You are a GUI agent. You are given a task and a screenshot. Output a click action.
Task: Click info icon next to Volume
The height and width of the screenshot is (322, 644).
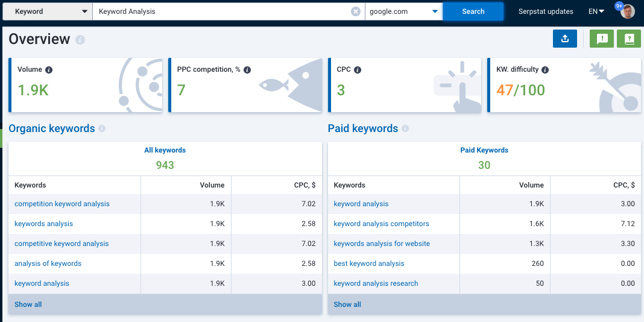click(x=49, y=70)
